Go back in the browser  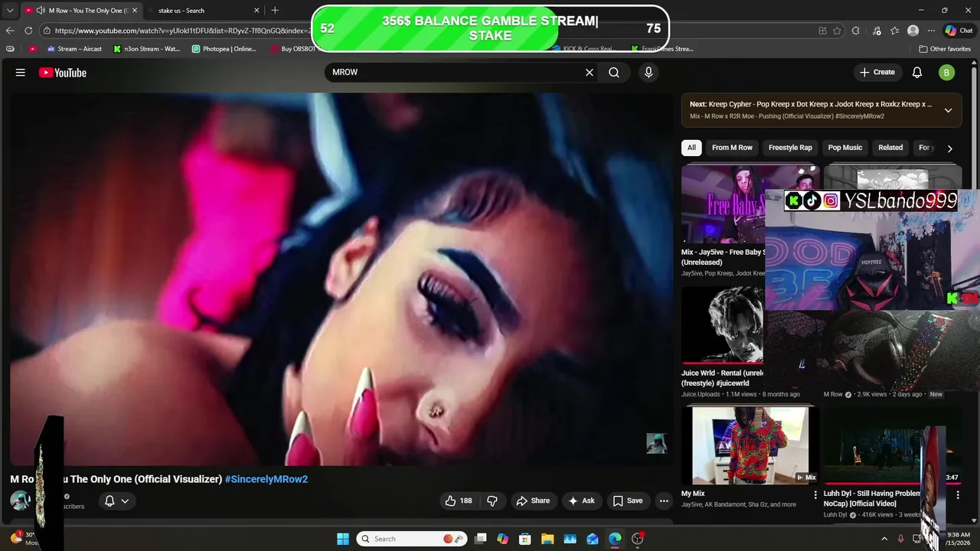coord(10,31)
